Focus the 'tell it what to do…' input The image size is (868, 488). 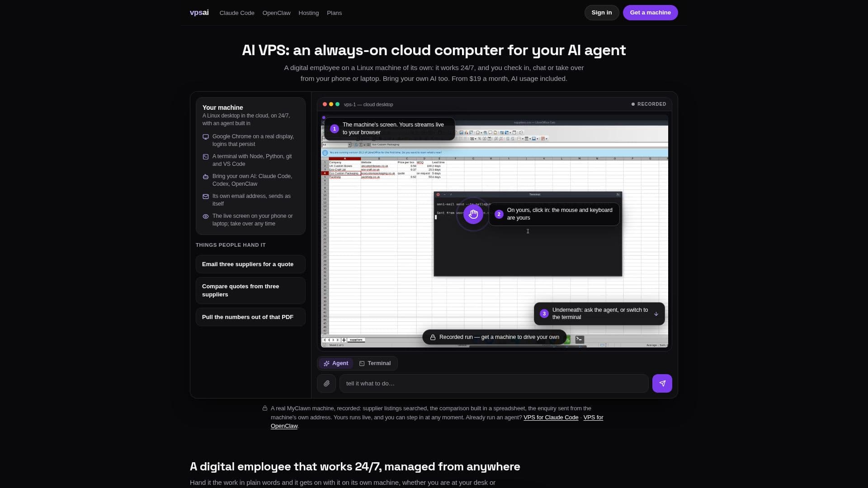(x=494, y=384)
